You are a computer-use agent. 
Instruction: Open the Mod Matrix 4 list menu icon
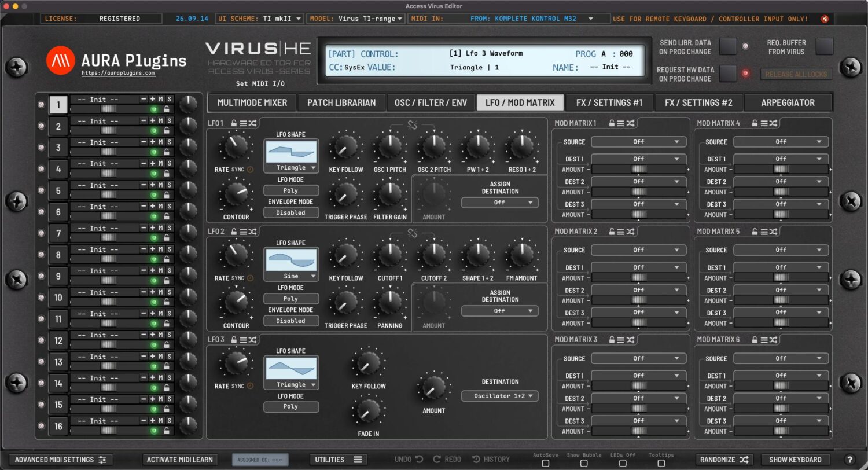click(764, 123)
